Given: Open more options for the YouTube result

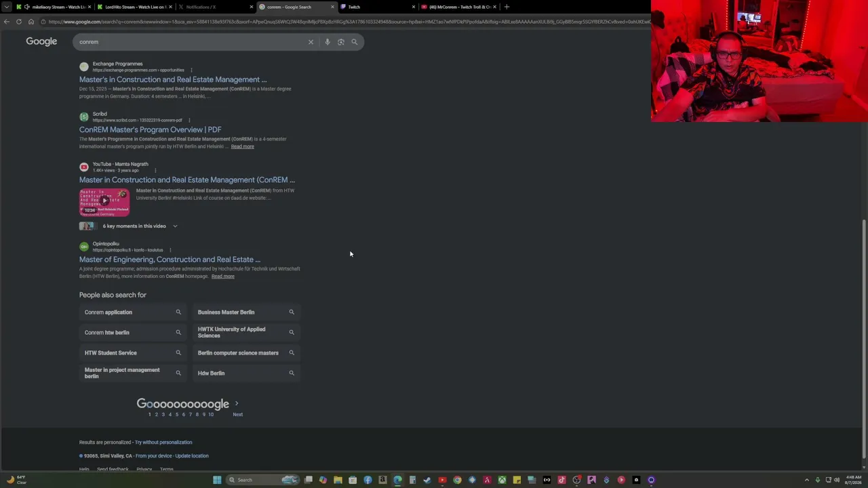Looking at the screenshot, I should (155, 170).
